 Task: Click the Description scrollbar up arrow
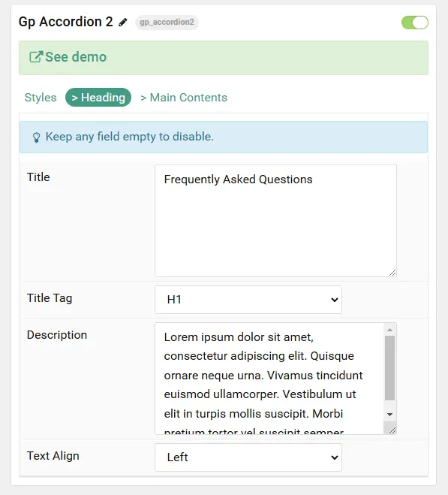[390, 330]
